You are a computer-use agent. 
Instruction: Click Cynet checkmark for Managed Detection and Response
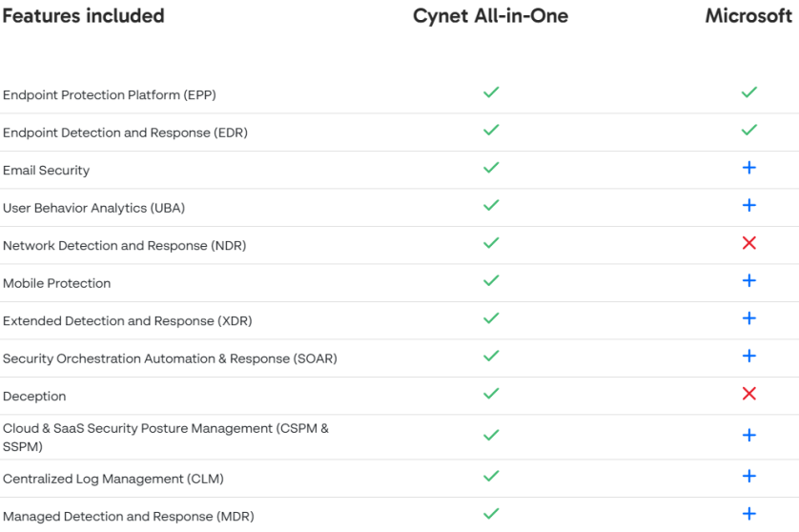coord(491,514)
